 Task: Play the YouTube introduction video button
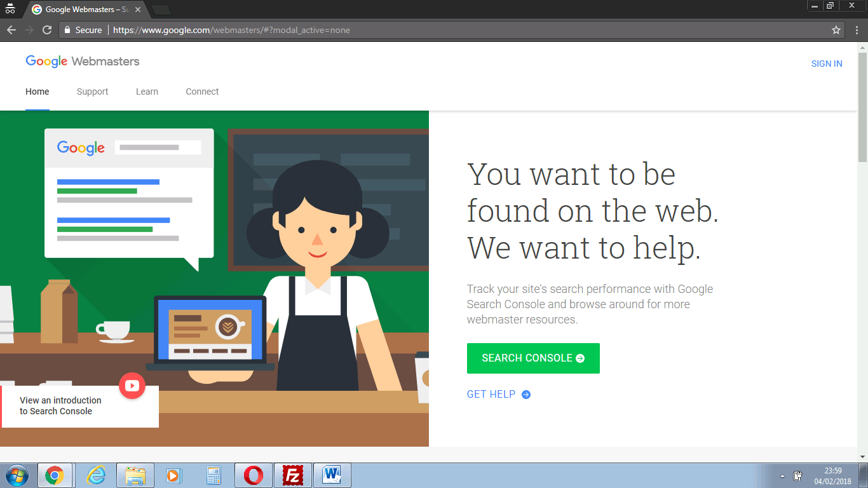[x=132, y=386]
